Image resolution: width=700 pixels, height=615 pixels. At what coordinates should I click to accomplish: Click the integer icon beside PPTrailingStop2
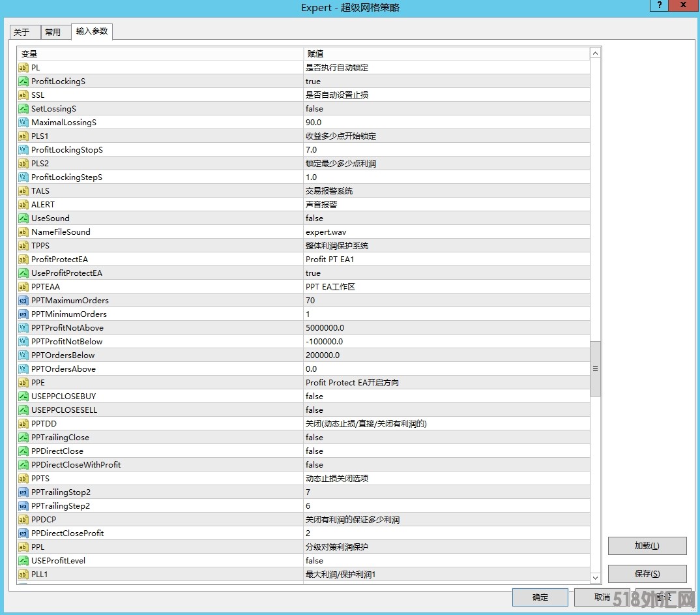tap(23, 492)
